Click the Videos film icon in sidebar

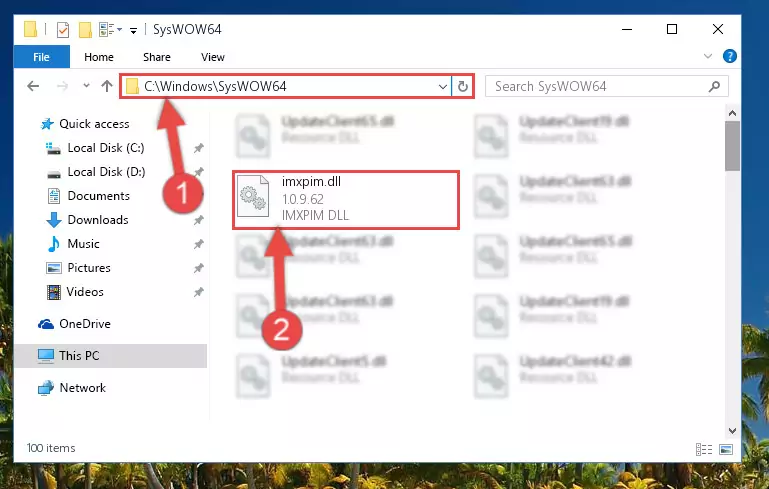point(53,292)
